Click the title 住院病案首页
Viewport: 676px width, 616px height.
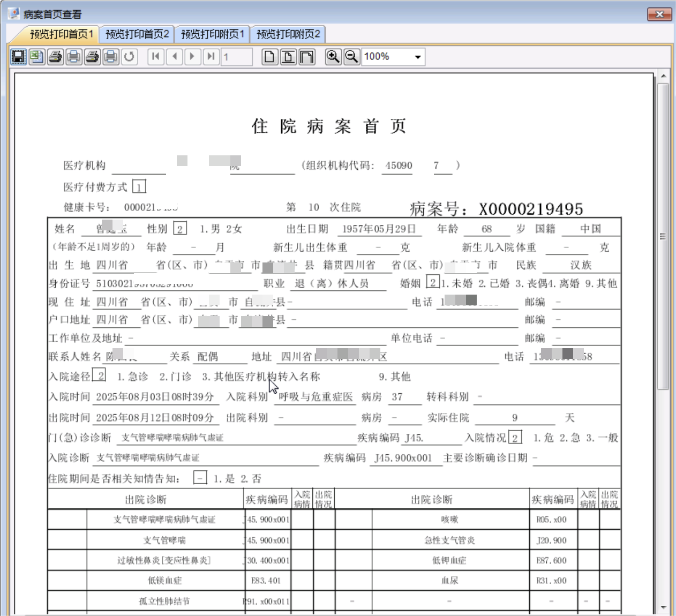click(x=329, y=126)
